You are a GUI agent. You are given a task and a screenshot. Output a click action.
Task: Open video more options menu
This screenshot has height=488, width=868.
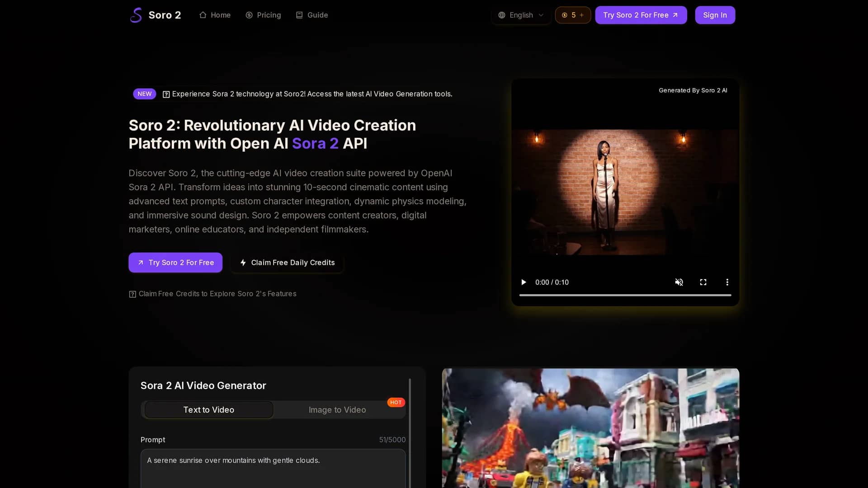click(x=727, y=282)
